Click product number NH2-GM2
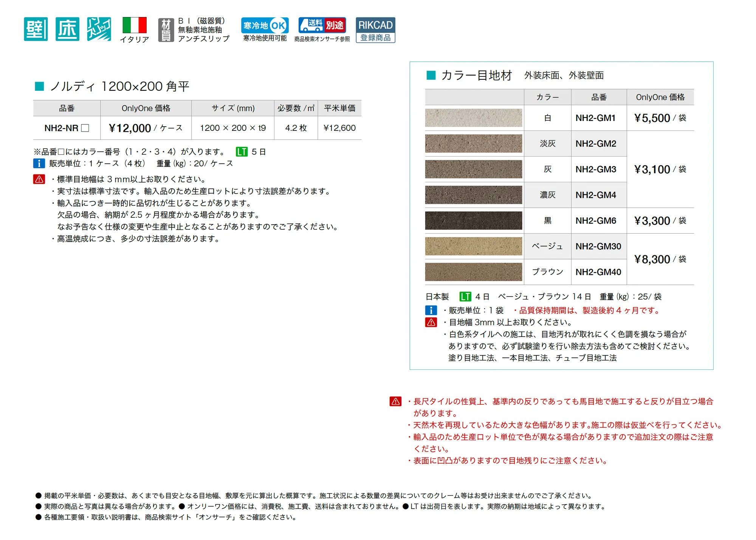Image resolution: width=756 pixels, height=540 pixels. pos(596,144)
